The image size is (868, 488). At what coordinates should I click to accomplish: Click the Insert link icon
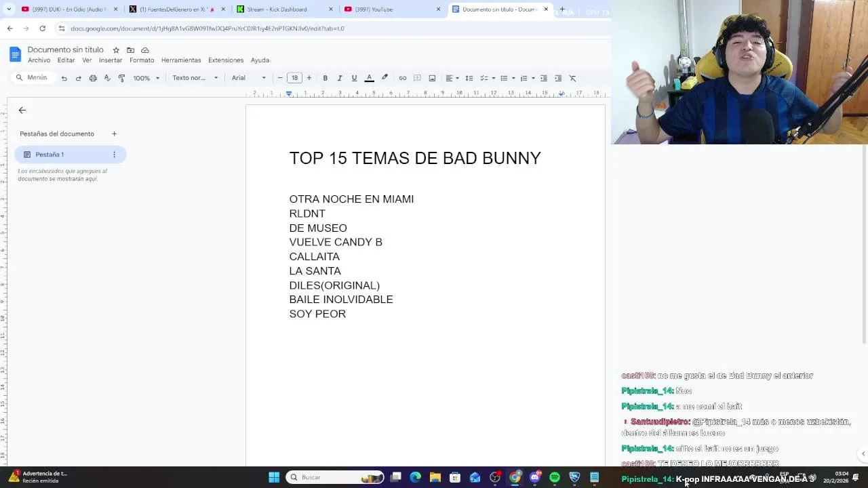point(402,78)
